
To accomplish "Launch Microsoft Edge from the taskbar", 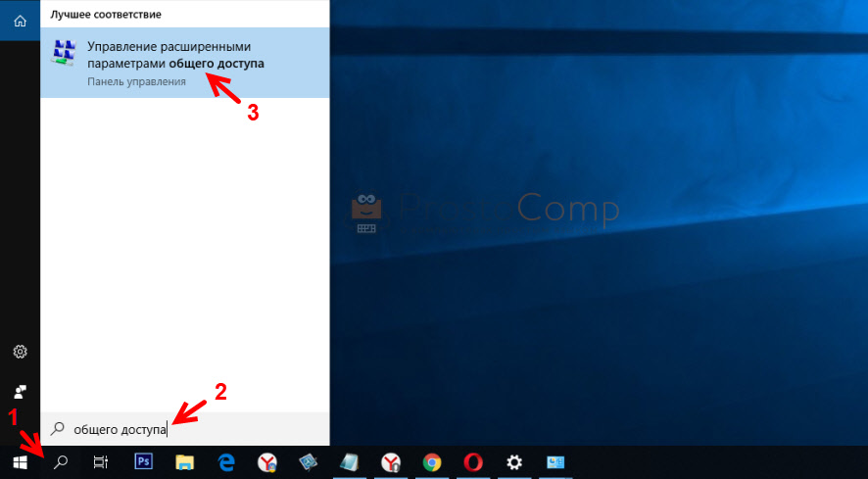I will click(226, 461).
